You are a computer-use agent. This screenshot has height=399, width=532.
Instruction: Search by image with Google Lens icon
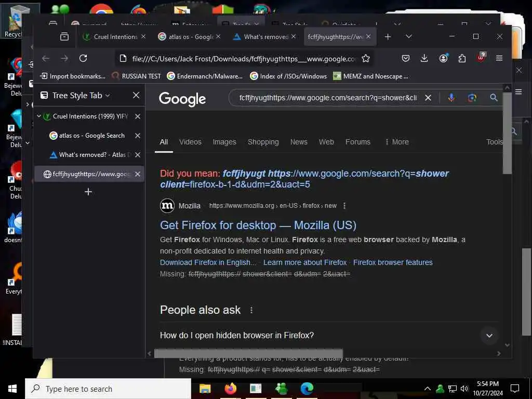(472, 98)
